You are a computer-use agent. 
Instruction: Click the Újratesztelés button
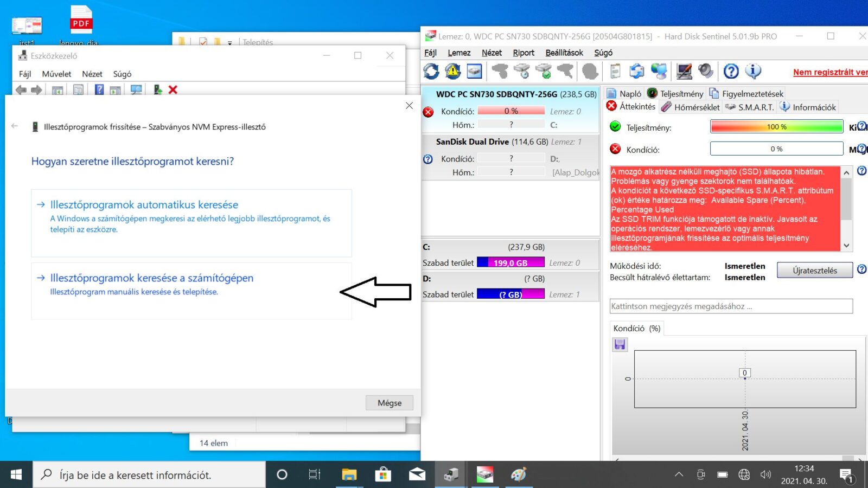point(814,270)
